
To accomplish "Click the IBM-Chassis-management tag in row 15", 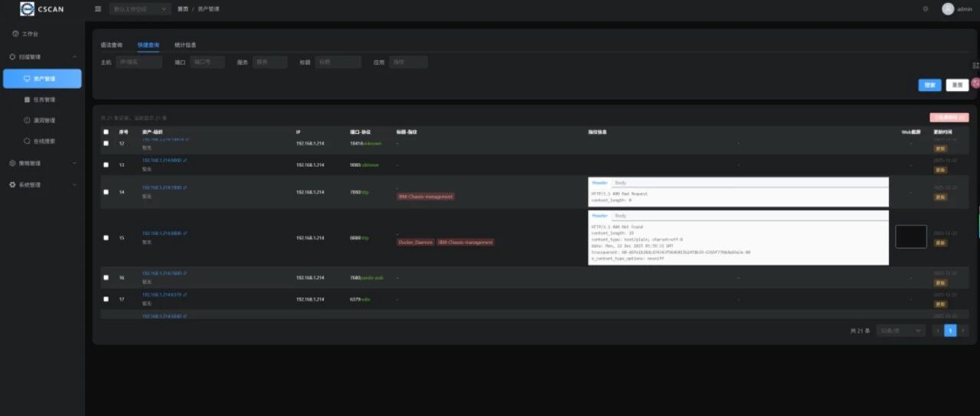I will [465, 242].
